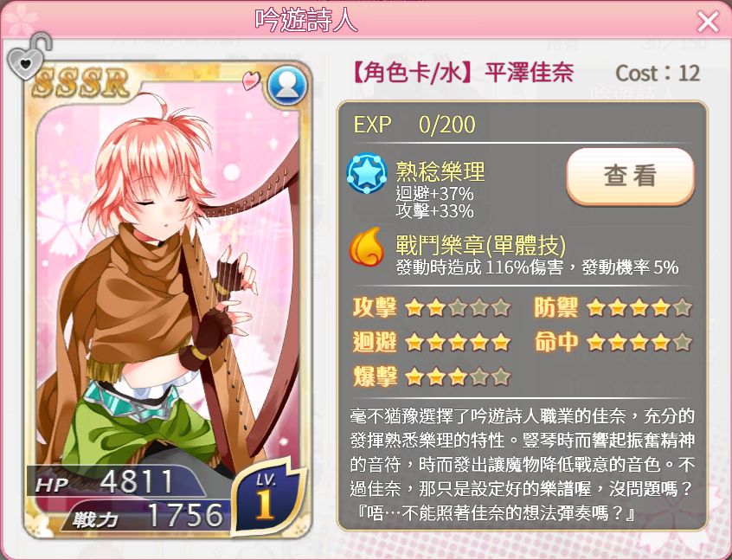
Task: Click the blue profile avatar icon
Action: pos(286,86)
